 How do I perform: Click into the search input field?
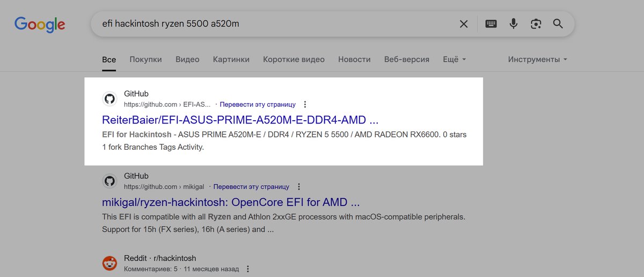pyautogui.click(x=268, y=24)
